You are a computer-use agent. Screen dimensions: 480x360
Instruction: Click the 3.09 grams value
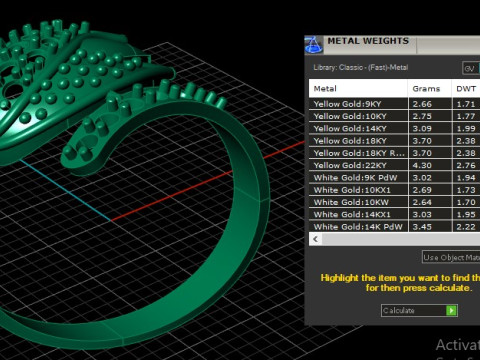(422, 129)
